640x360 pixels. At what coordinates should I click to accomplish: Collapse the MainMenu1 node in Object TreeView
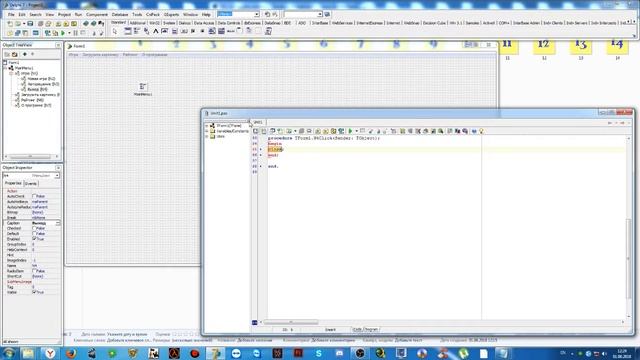(x=6, y=68)
